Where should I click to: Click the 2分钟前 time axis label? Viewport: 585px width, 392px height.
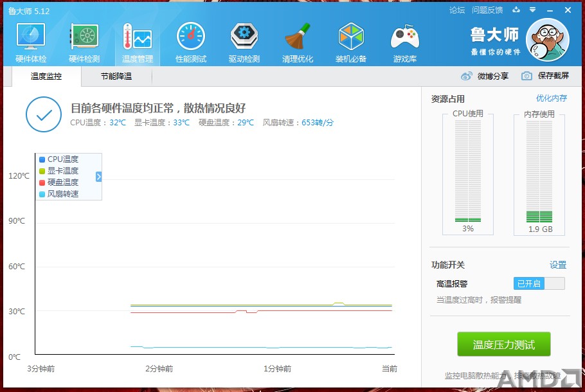pyautogui.click(x=159, y=368)
